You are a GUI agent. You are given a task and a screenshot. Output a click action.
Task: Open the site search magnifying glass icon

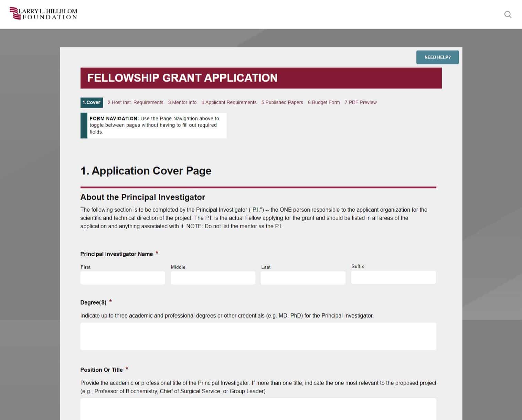[x=507, y=14]
